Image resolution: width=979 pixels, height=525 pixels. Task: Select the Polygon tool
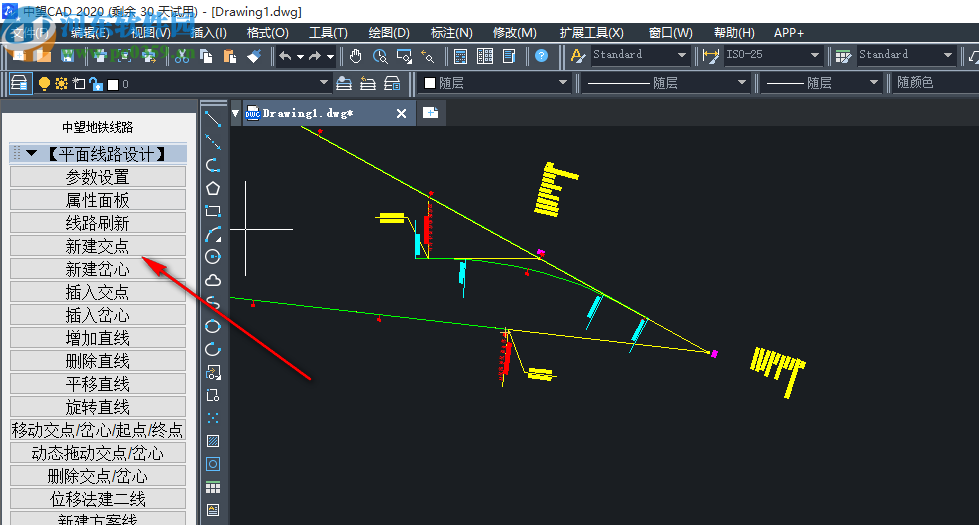click(213, 188)
